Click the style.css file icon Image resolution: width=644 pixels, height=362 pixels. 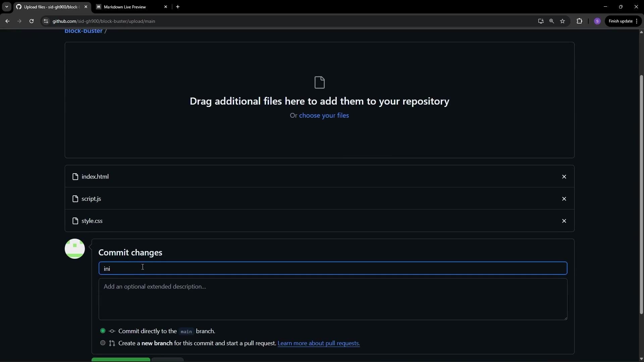75,221
